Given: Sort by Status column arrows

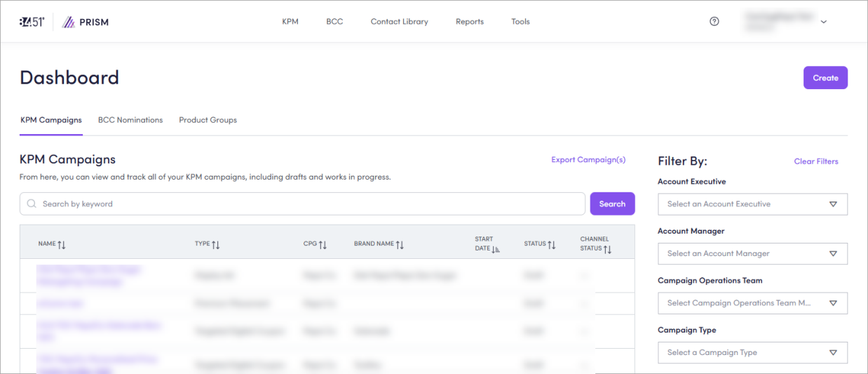Looking at the screenshot, I should [x=552, y=244].
